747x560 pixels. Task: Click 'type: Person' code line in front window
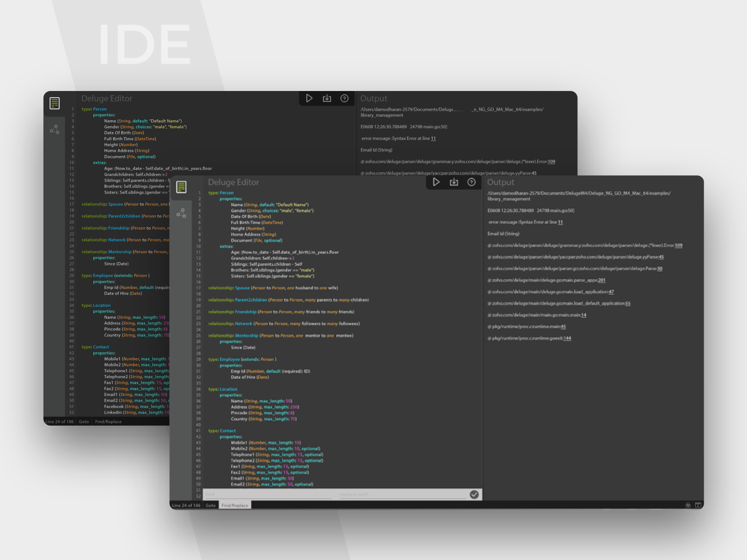[x=221, y=193]
